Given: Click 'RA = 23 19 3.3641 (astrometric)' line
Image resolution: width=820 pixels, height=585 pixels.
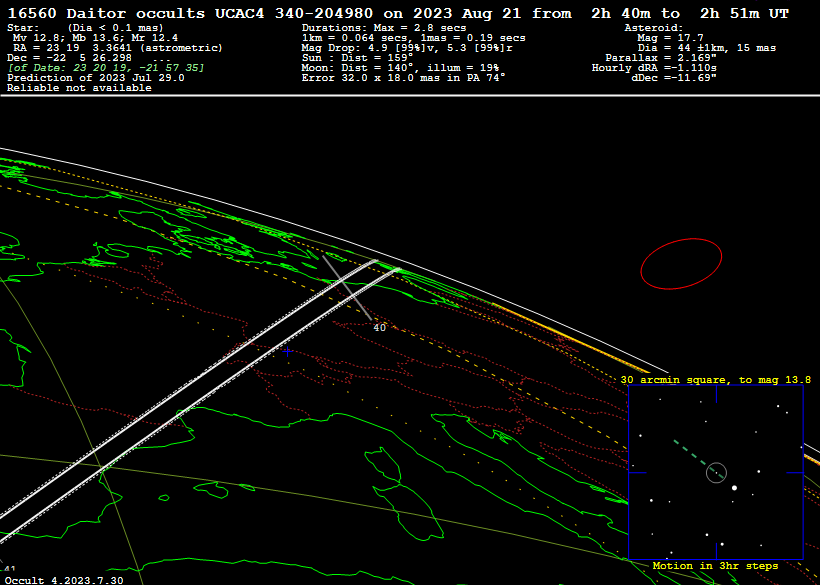Looking at the screenshot, I should [118, 48].
